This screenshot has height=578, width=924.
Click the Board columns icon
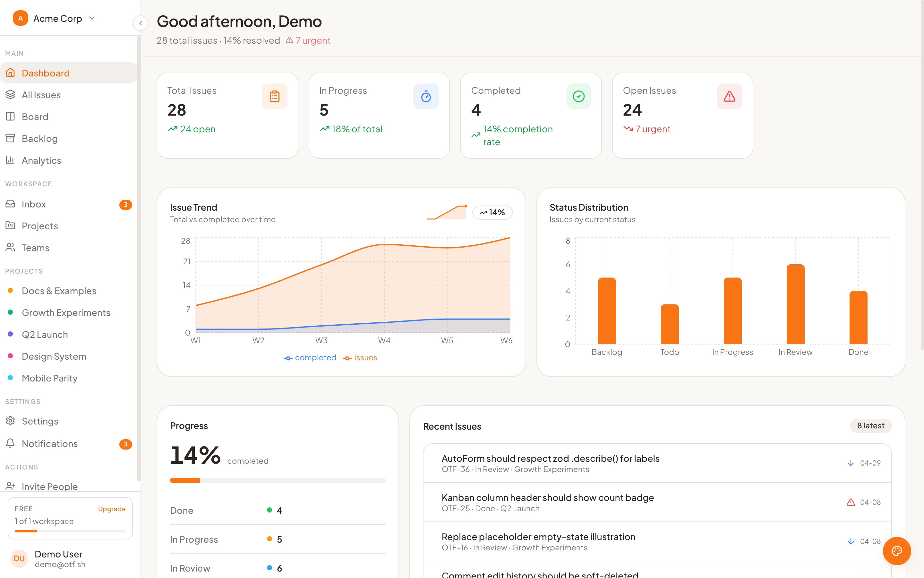(x=10, y=116)
